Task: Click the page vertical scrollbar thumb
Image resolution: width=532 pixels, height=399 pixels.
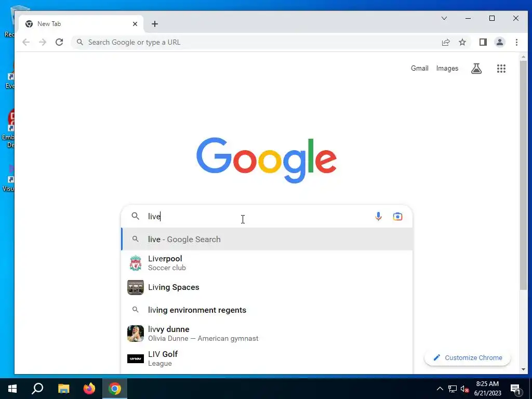Action: click(523, 175)
